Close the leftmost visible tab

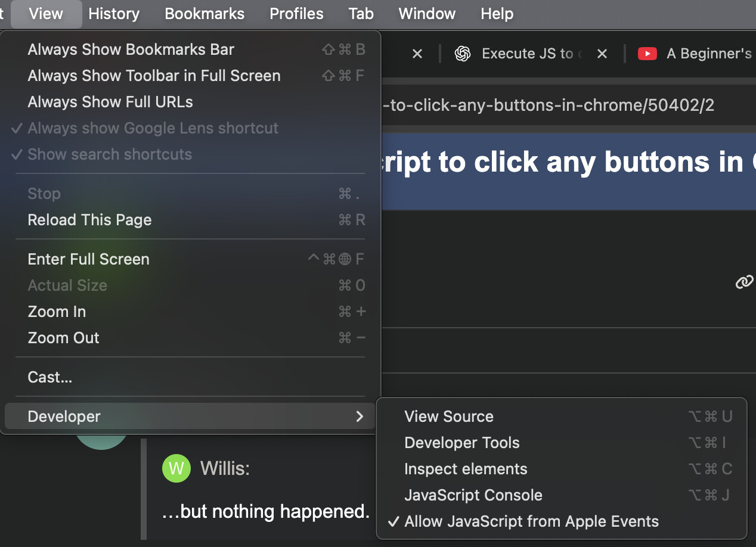(417, 54)
